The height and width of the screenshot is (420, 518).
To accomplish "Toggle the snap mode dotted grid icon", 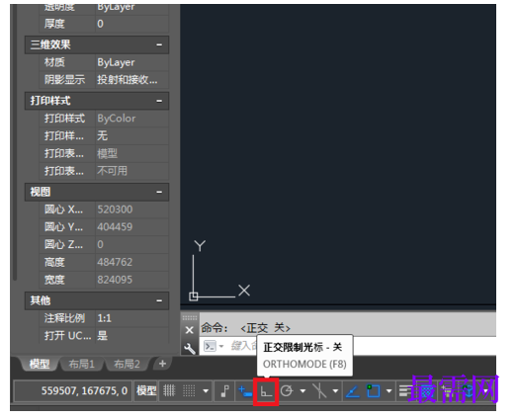I will 189,391.
